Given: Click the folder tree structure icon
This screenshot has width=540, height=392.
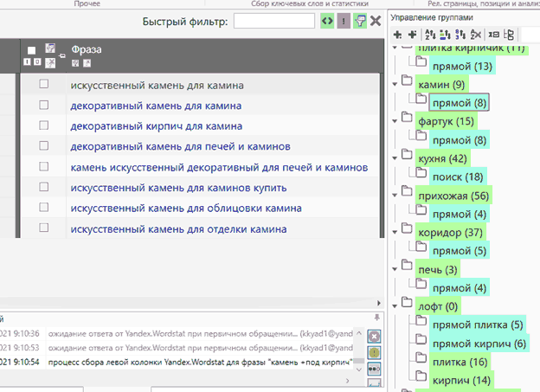Looking at the screenshot, I should [509, 35].
